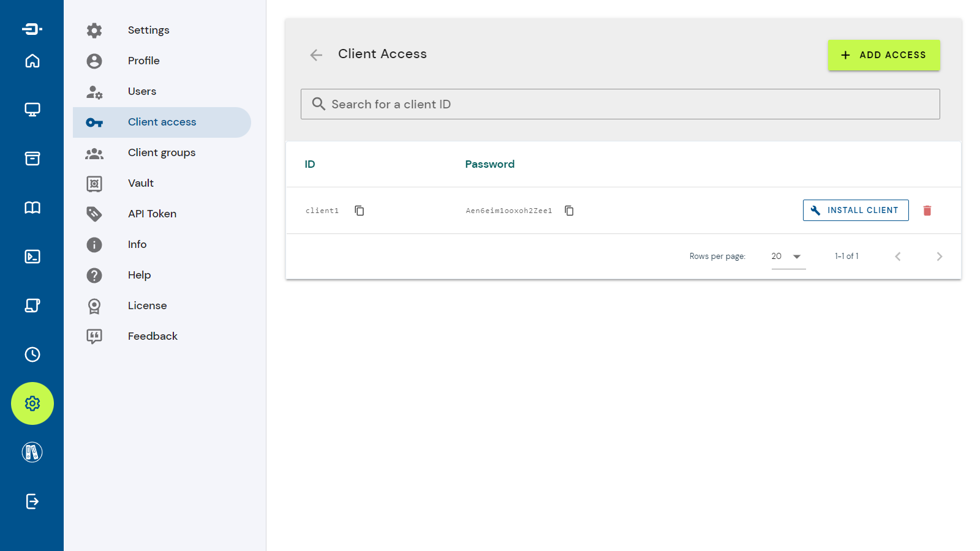Log out using the exit icon
This screenshot has width=980, height=551.
[32, 501]
